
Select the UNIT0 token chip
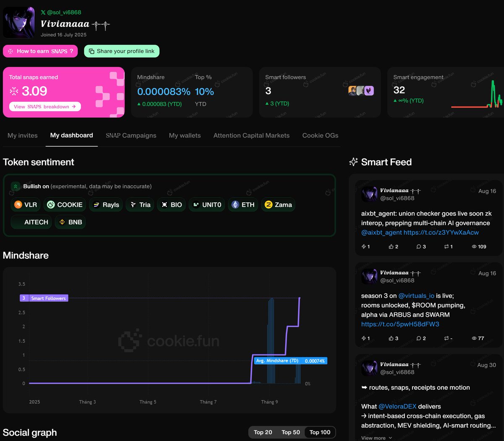(207, 205)
